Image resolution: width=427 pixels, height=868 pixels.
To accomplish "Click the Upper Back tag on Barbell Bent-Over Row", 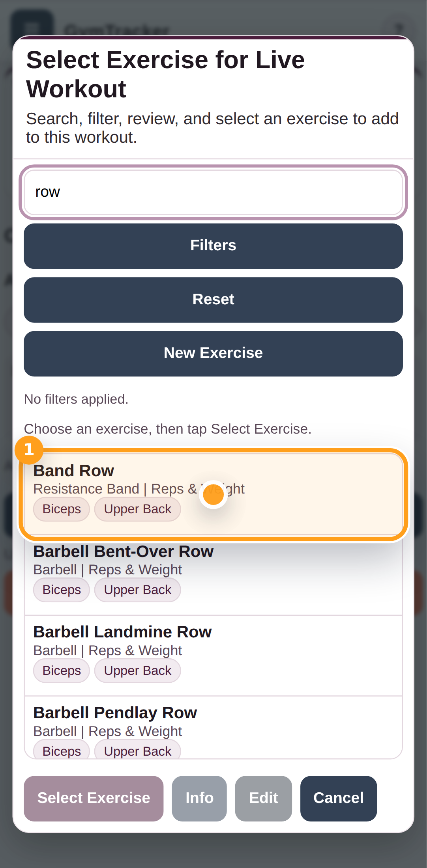I will click(137, 590).
